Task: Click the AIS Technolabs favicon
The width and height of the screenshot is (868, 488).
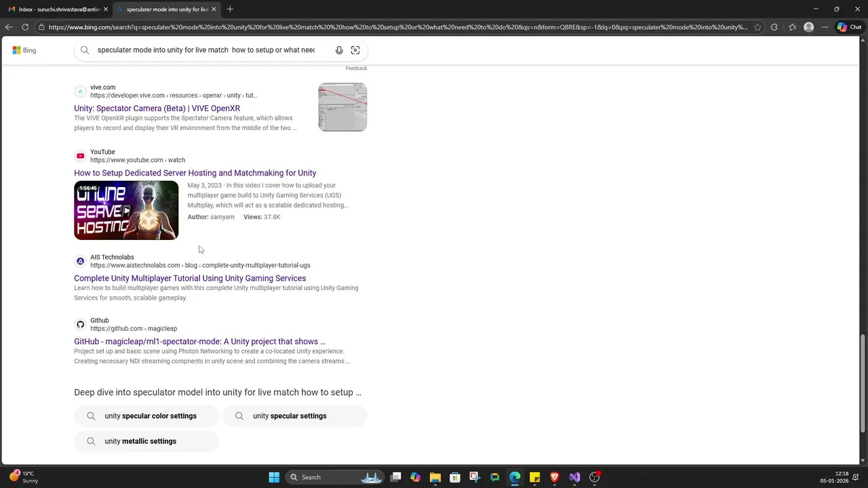Action: 80,261
